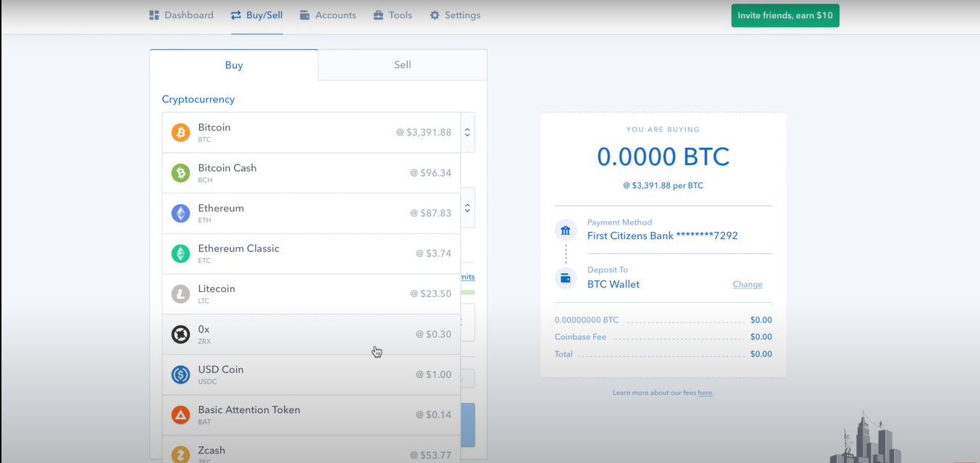The width and height of the screenshot is (980, 463).
Task: Click the Dashboard grid icon
Action: pyautogui.click(x=154, y=14)
